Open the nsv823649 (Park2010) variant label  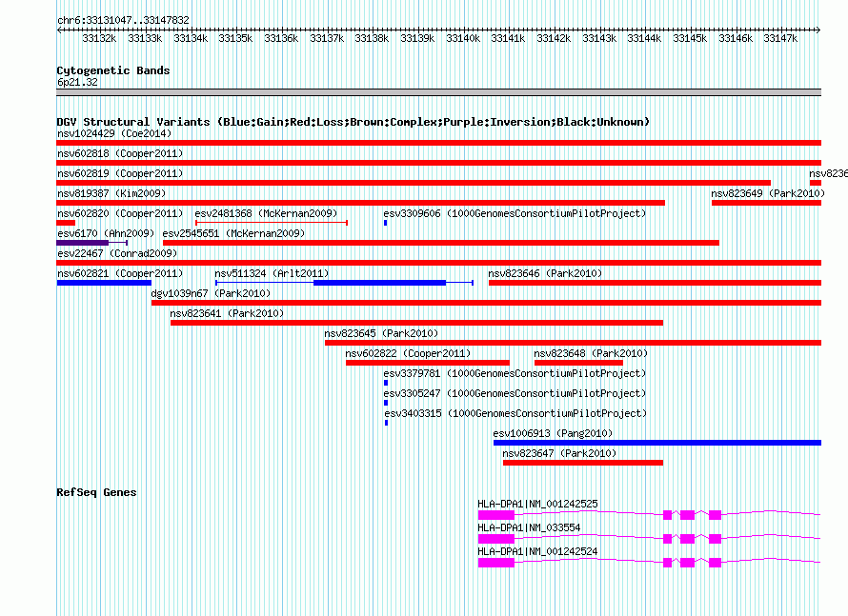tap(768, 193)
